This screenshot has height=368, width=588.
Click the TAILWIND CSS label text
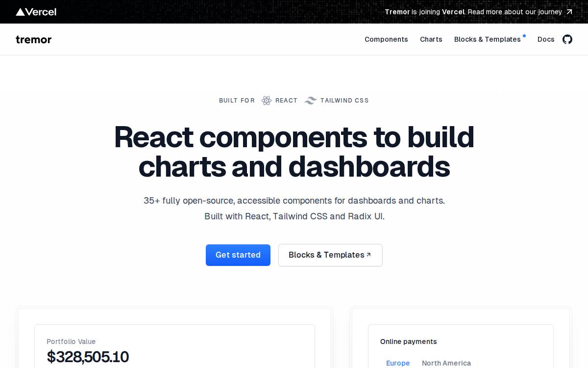point(344,101)
